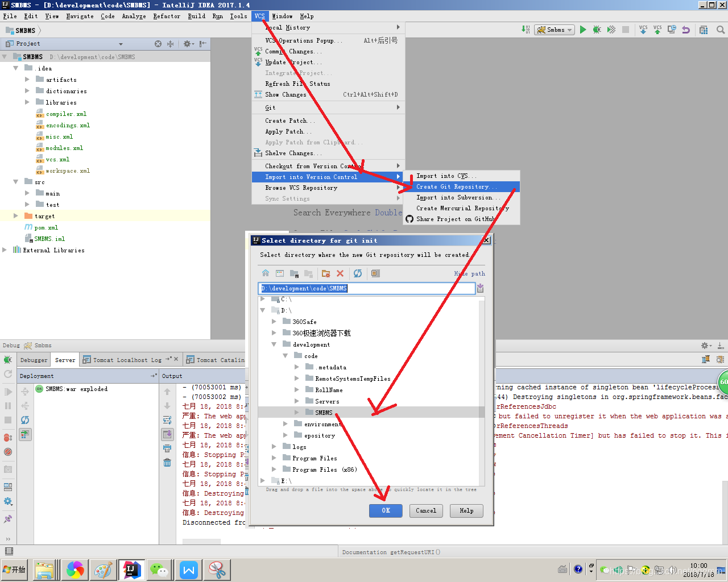
Task: Click Scroll from Source icon in Project panel
Action: [x=158, y=44]
